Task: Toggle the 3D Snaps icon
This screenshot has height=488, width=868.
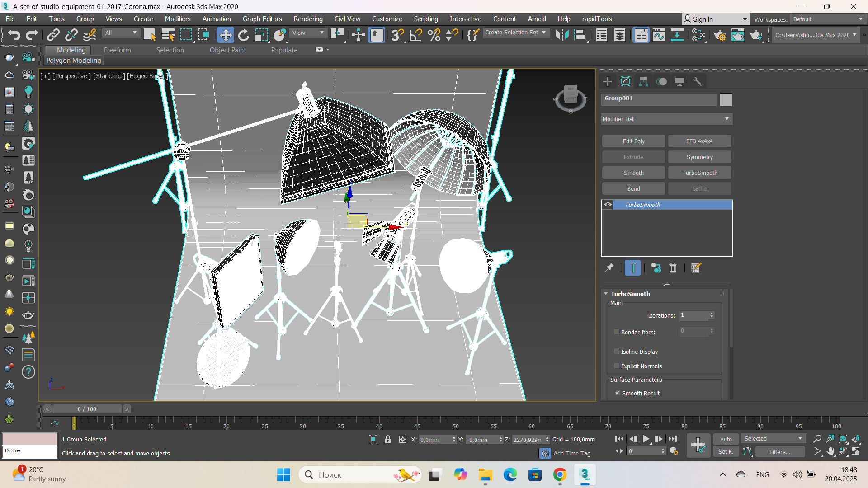Action: (x=397, y=35)
